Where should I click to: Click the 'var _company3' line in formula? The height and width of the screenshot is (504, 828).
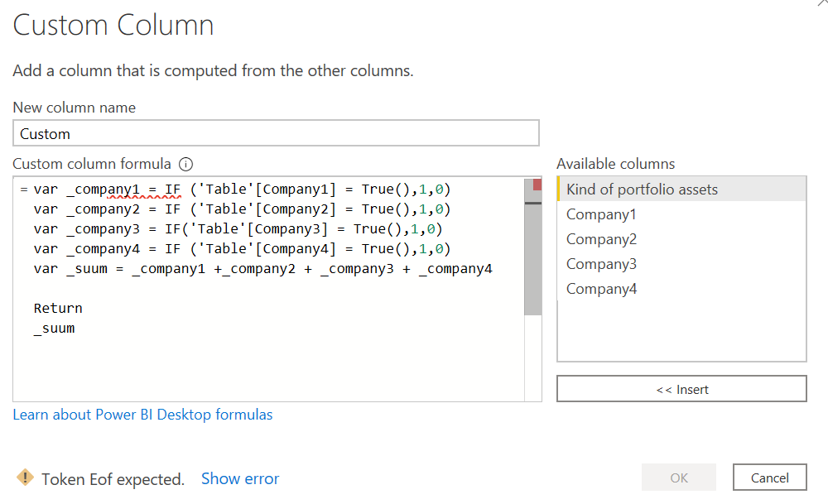[x=238, y=229]
